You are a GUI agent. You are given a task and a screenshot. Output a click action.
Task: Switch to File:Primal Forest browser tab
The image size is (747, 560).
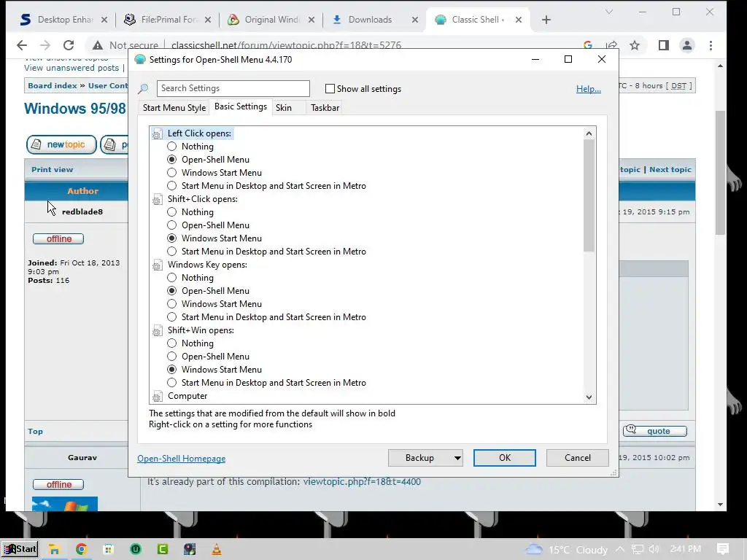pyautogui.click(x=167, y=20)
